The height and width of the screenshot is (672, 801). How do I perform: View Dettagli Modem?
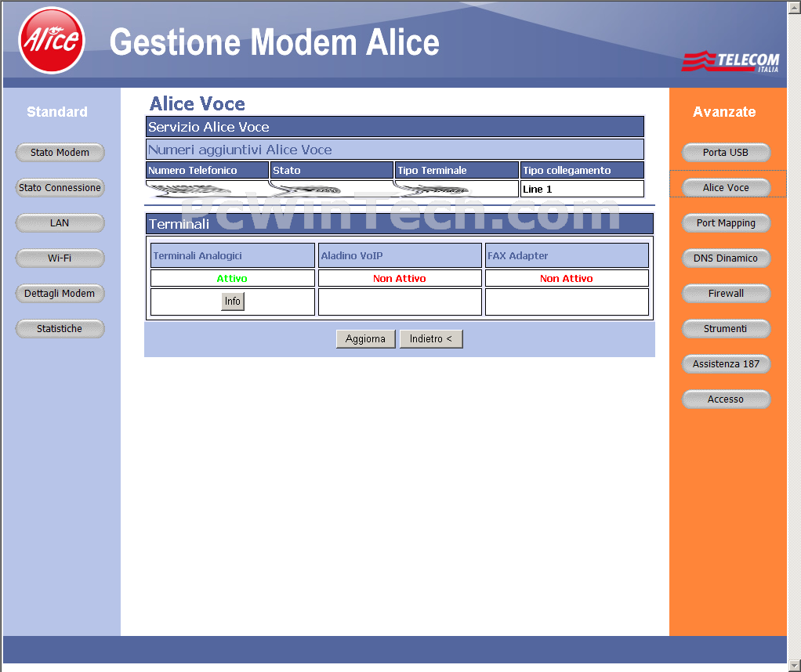60,293
